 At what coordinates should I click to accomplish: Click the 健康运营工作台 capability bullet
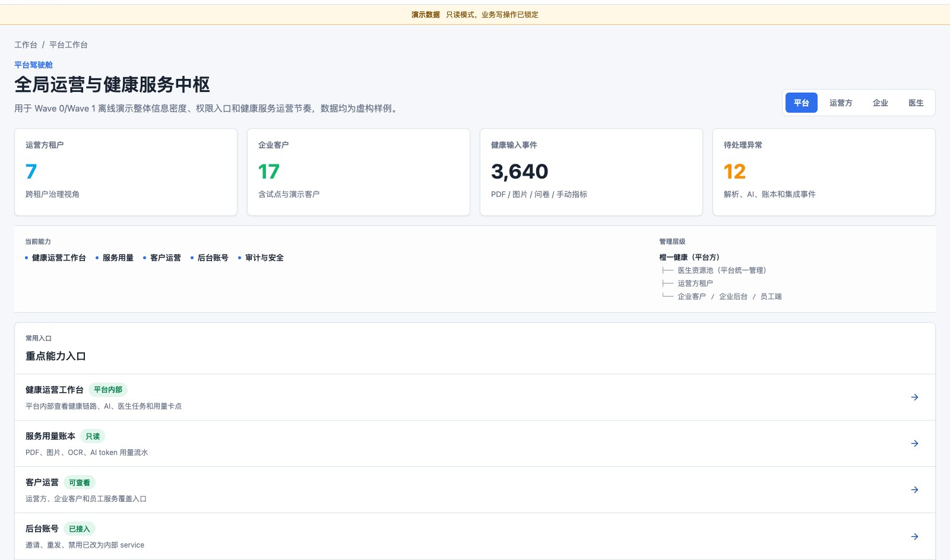coord(55,257)
